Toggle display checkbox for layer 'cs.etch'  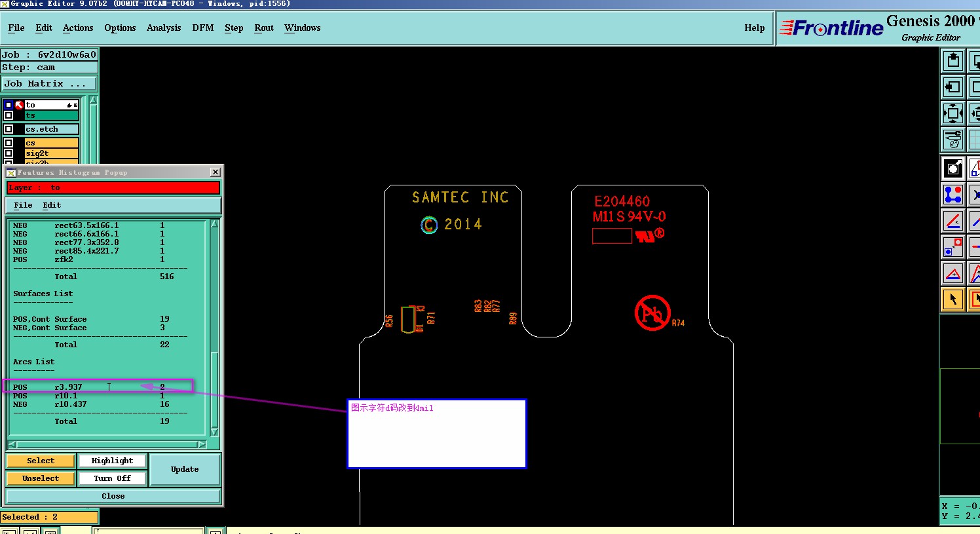click(9, 129)
